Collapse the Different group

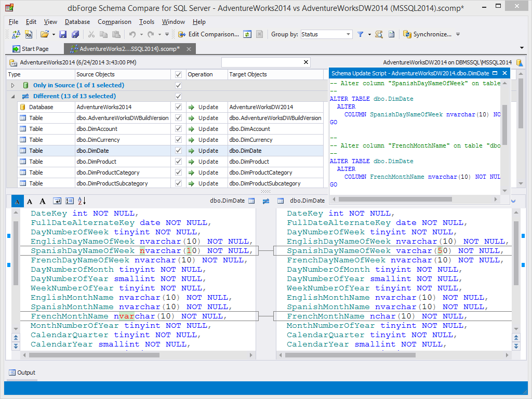[12, 96]
